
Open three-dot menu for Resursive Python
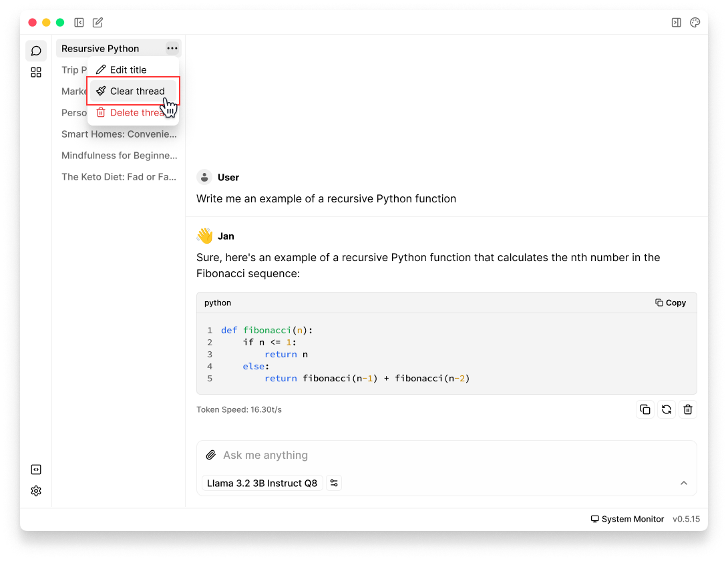[x=172, y=48]
